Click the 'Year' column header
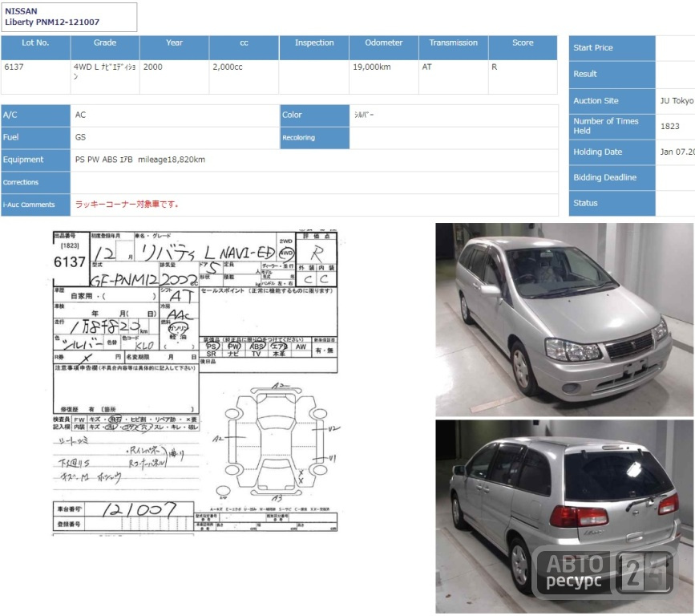695x616 pixels. (174, 48)
